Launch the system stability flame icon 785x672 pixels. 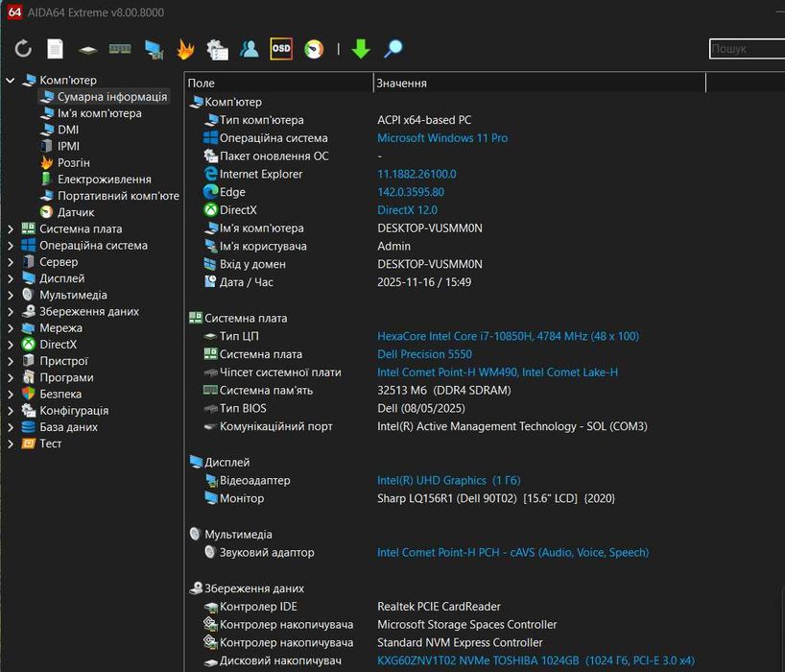click(185, 49)
